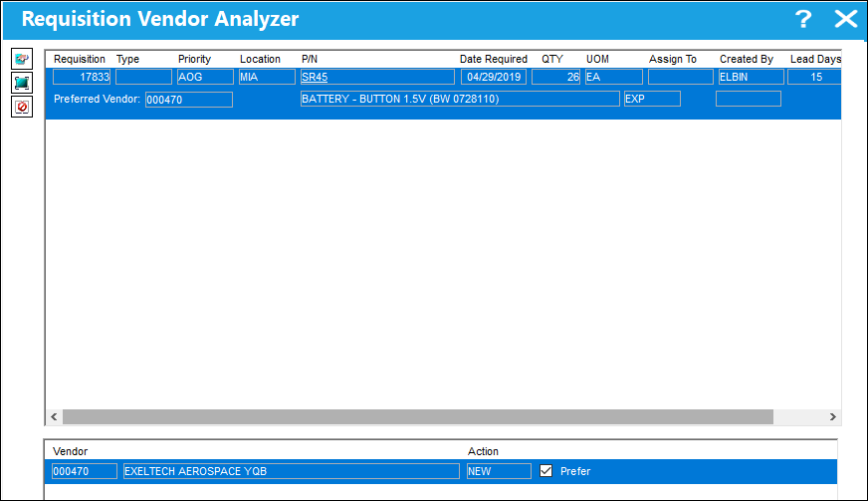Click the Vendor code field 000470 in lower grid
The width and height of the screenshot is (868, 501).
tap(85, 471)
